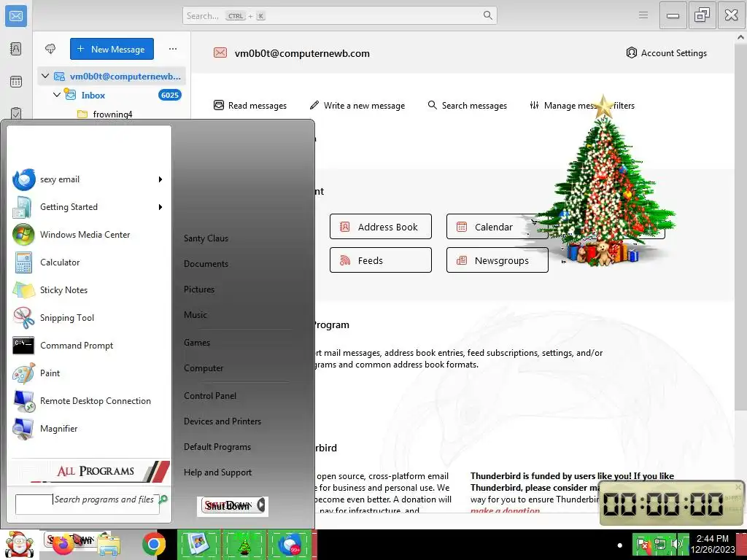Viewport: 747px width, 560px height.
Task: Open Google Chrome from the taskbar
Action: pyautogui.click(x=153, y=544)
